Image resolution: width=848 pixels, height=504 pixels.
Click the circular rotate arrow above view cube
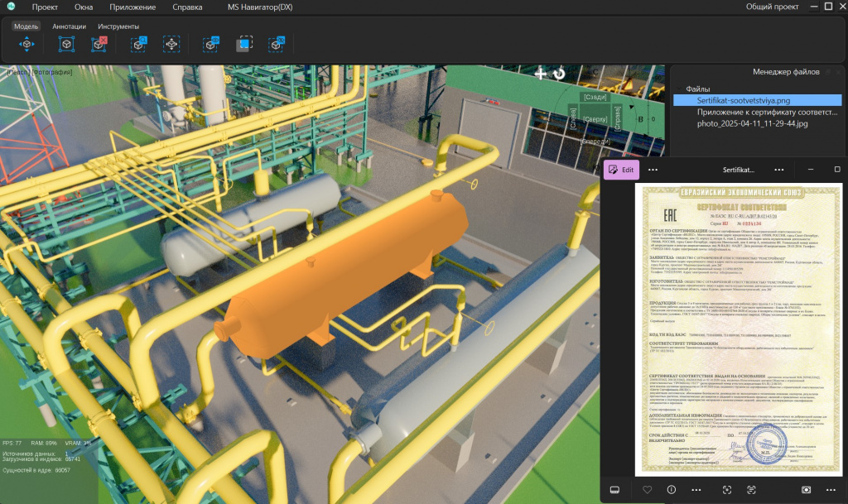(x=559, y=74)
